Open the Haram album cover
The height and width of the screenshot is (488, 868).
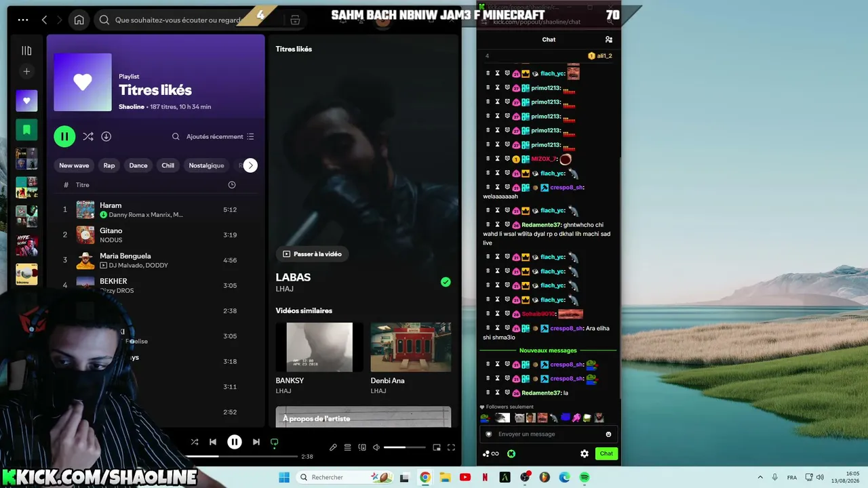(85, 209)
